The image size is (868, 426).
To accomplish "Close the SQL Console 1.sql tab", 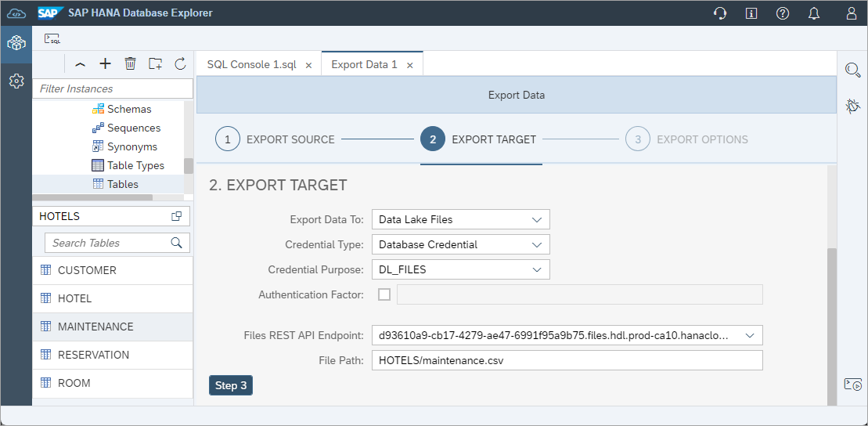I will (309, 65).
